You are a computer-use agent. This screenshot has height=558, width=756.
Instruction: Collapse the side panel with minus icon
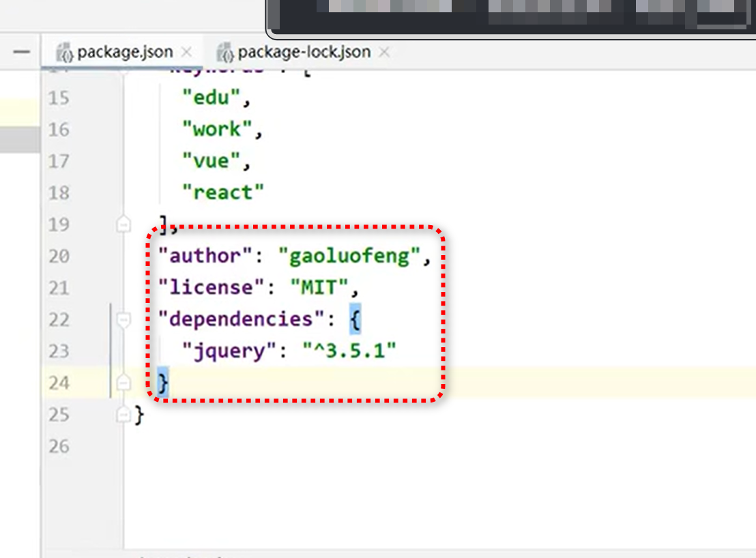(22, 52)
